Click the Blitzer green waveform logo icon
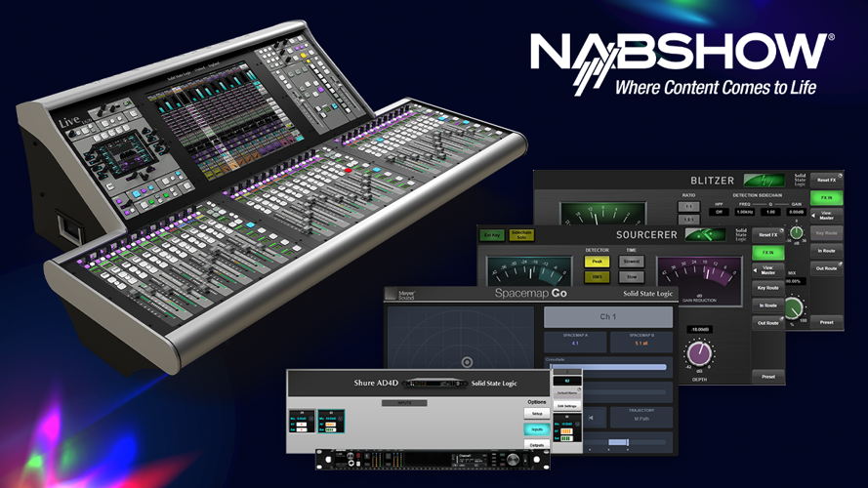 764,181
